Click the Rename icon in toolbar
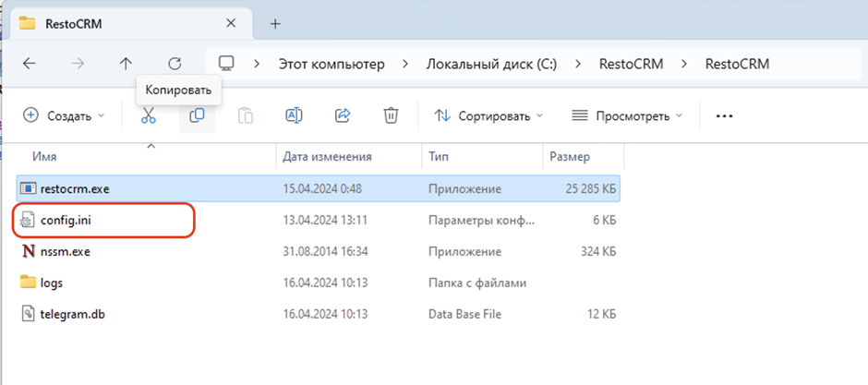 (294, 115)
